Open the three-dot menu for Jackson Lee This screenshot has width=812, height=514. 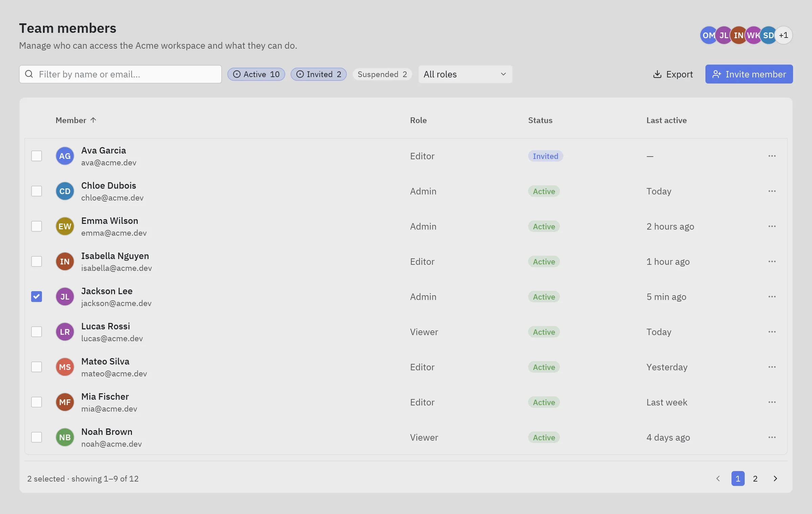(772, 297)
